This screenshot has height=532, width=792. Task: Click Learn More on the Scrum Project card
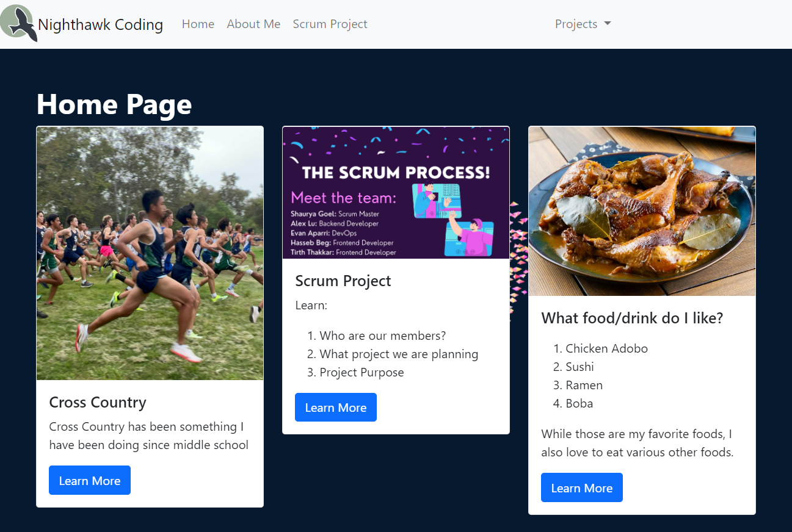click(x=335, y=407)
